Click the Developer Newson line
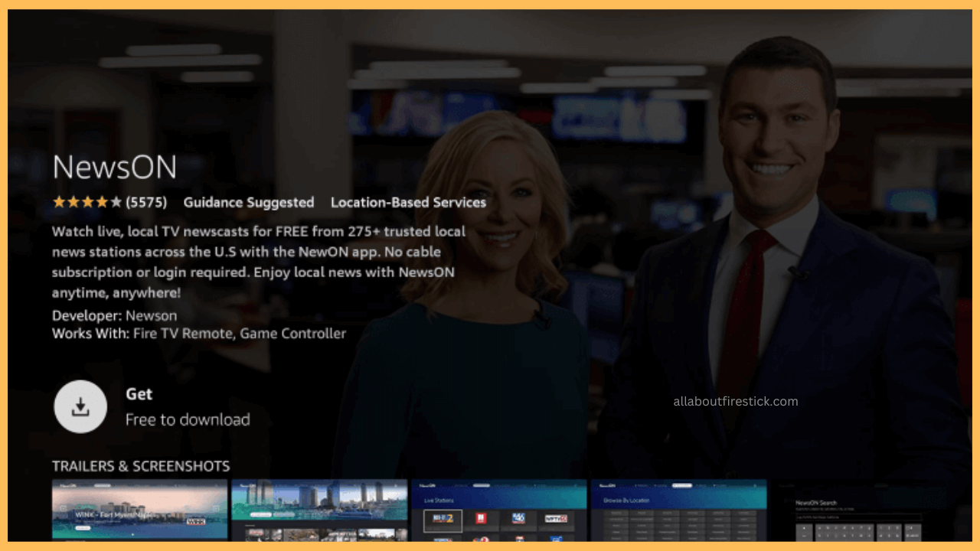Viewport: 980px width, 551px height. (x=114, y=315)
